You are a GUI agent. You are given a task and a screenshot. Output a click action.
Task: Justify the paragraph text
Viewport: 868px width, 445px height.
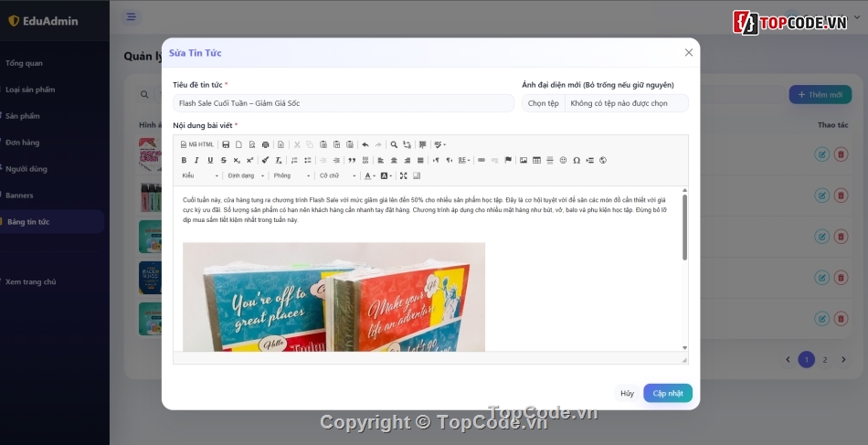(420, 160)
